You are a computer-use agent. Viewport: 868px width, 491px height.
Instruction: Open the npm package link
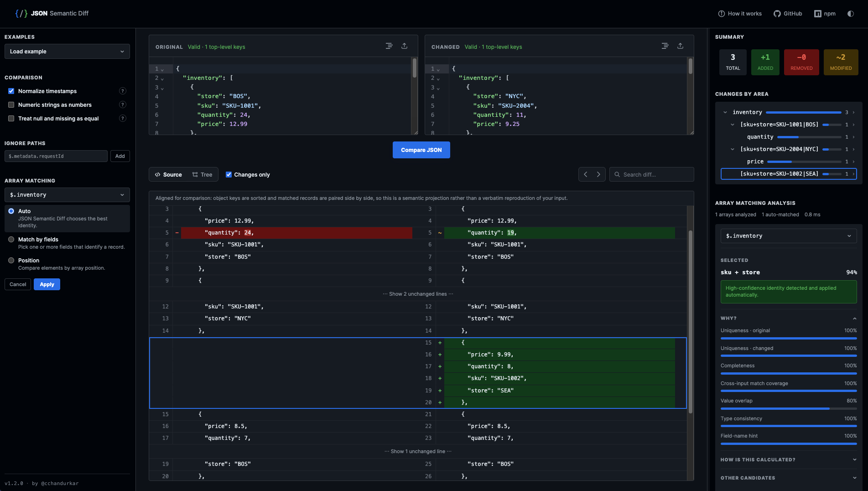825,14
